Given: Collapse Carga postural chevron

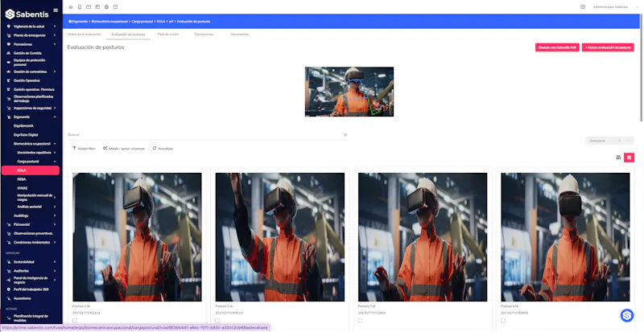Looking at the screenshot, I should tap(55, 162).
